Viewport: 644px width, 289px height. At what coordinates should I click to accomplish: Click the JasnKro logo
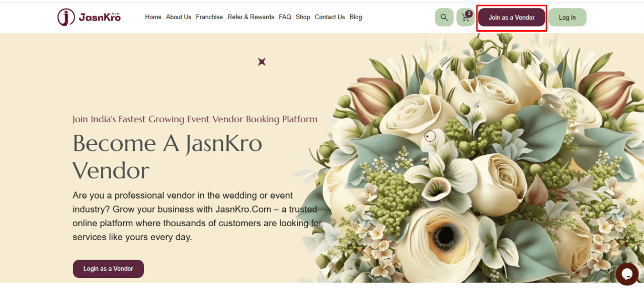click(89, 17)
